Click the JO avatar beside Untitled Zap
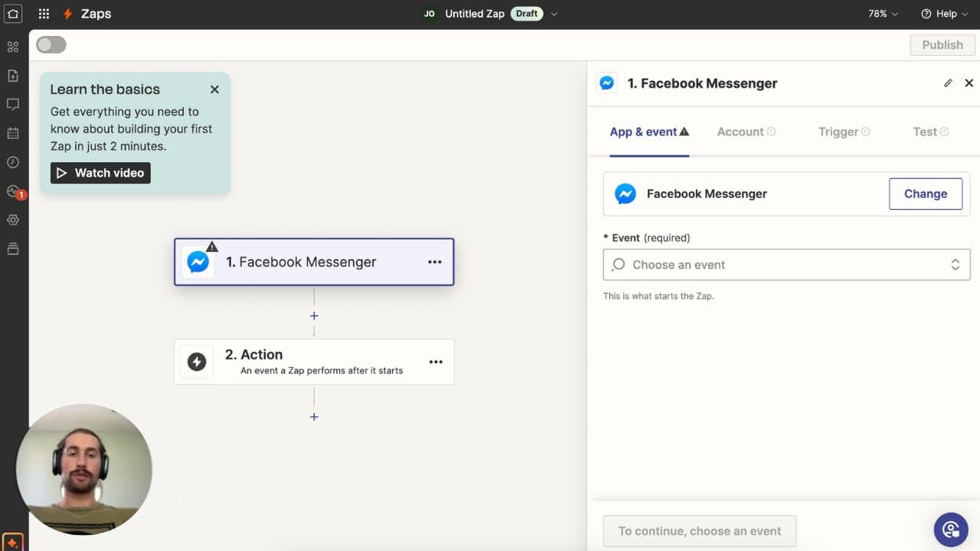Image resolution: width=980 pixels, height=551 pixels. 430,14
